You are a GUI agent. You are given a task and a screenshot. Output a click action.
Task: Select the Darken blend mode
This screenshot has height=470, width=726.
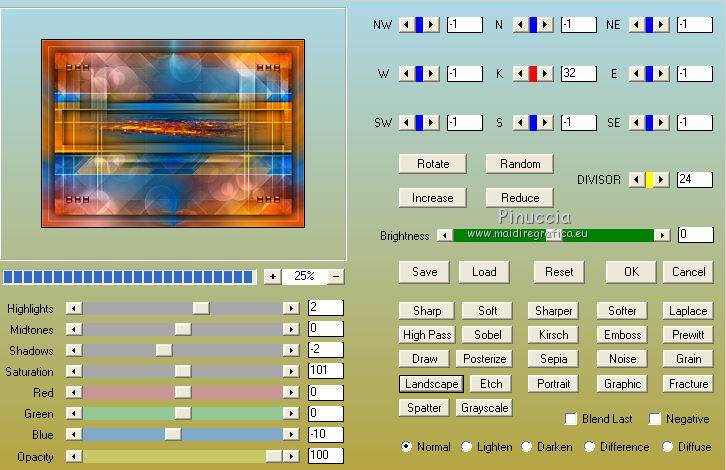click(526, 447)
